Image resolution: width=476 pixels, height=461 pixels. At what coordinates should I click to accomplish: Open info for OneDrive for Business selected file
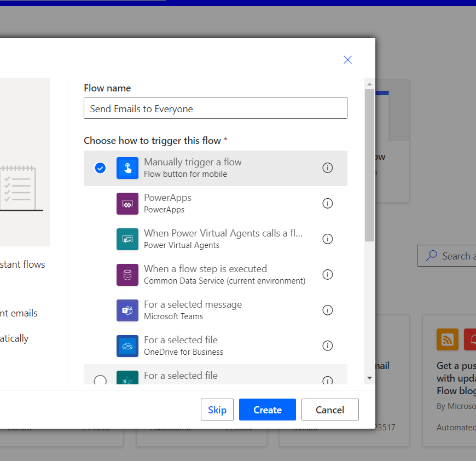(328, 345)
